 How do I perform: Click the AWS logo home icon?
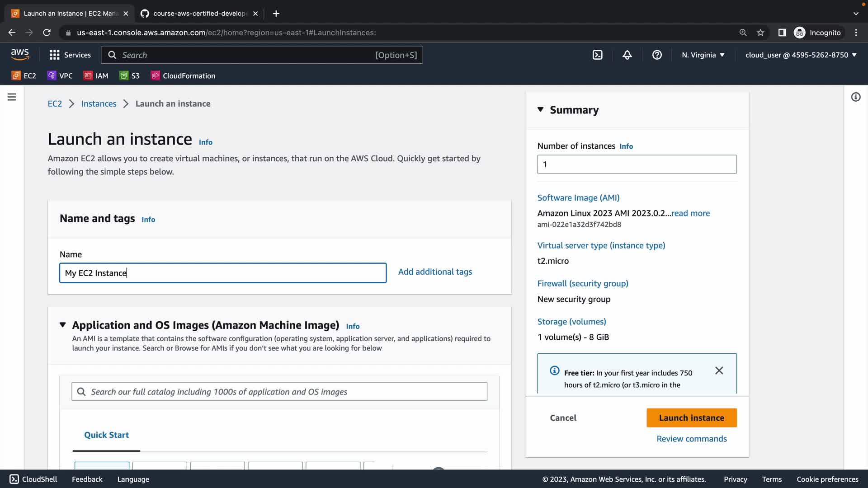(20, 55)
